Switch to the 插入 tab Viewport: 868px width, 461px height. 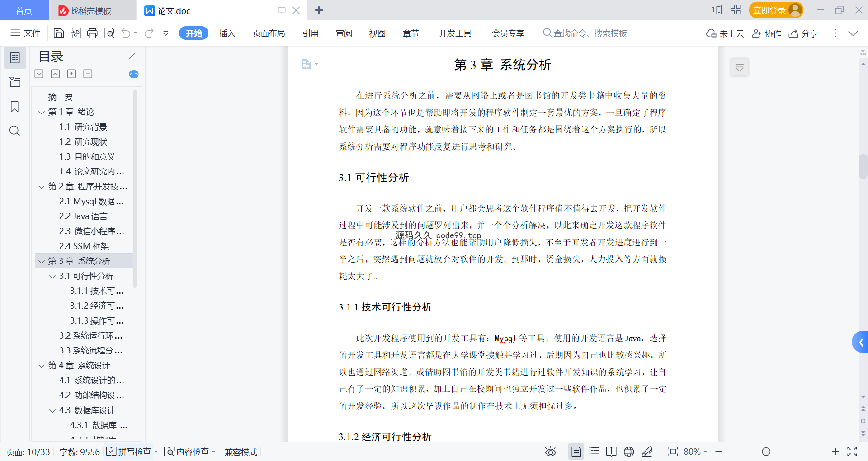tap(227, 33)
